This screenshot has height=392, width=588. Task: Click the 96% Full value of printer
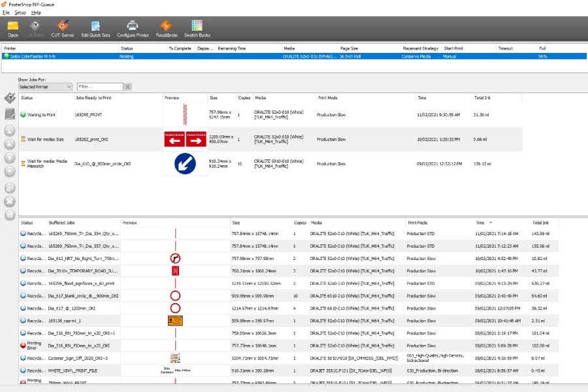(x=542, y=56)
